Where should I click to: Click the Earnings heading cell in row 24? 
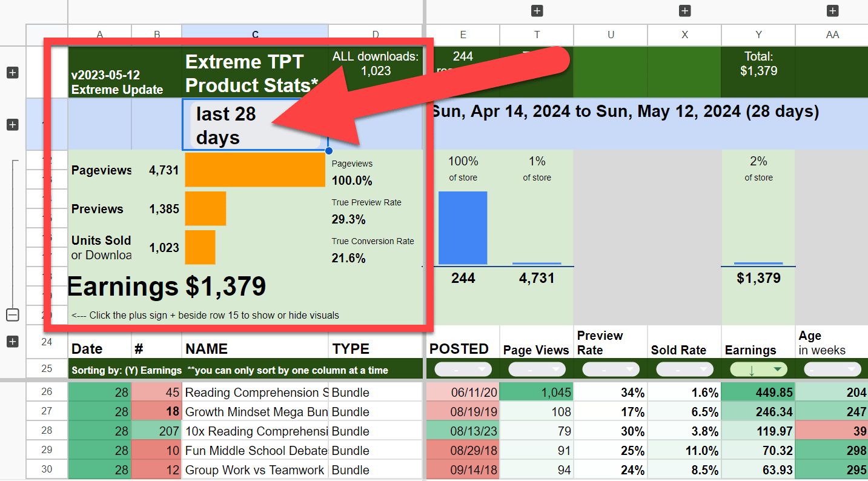click(758, 342)
